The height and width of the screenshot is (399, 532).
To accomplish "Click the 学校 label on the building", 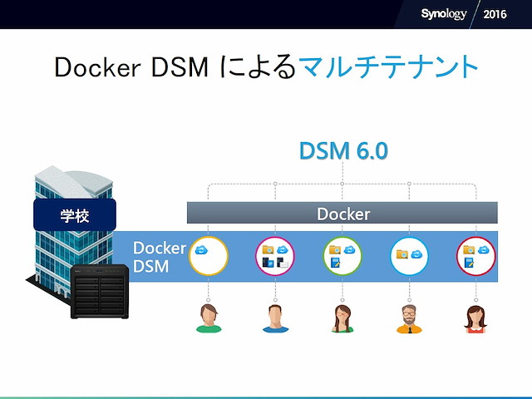I will coord(75,215).
